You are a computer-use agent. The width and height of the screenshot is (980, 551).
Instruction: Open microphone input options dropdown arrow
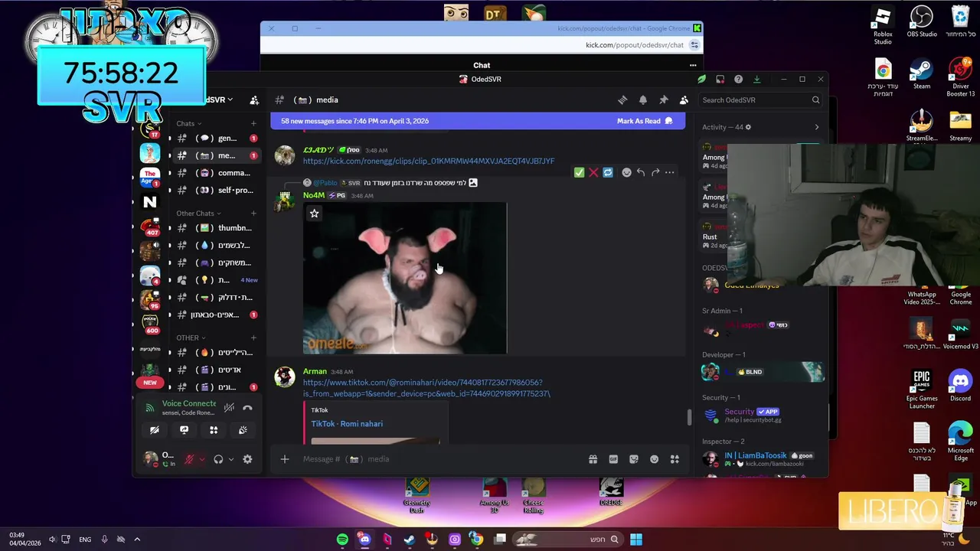click(201, 459)
